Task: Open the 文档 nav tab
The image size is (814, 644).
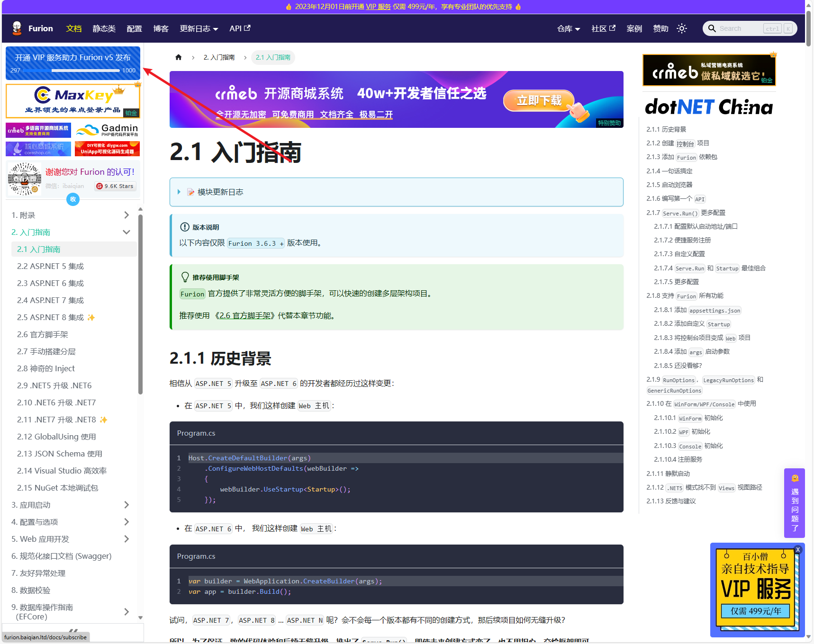Action: [74, 28]
